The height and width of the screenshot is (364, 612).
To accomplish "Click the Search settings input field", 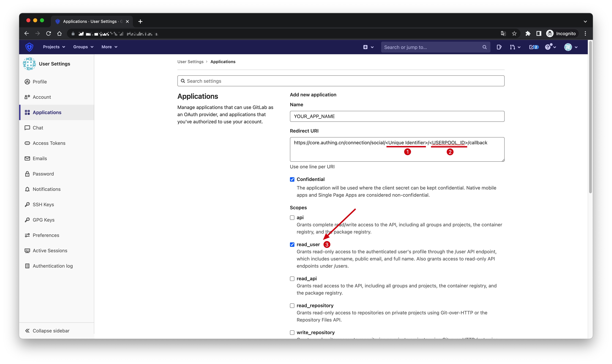I will click(x=340, y=81).
